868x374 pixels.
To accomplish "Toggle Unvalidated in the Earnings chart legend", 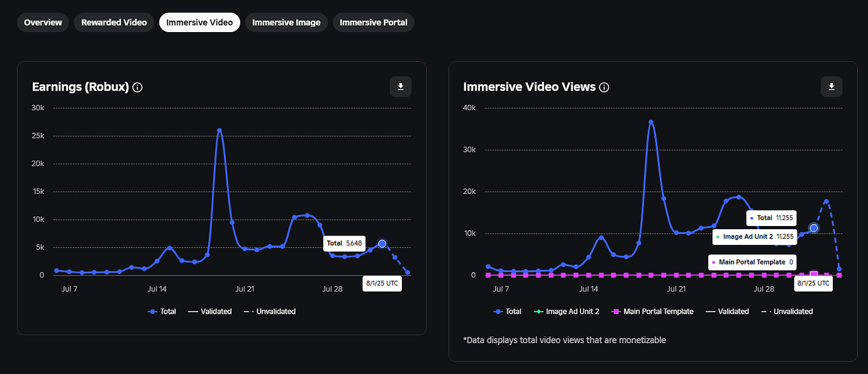I will [x=269, y=312].
